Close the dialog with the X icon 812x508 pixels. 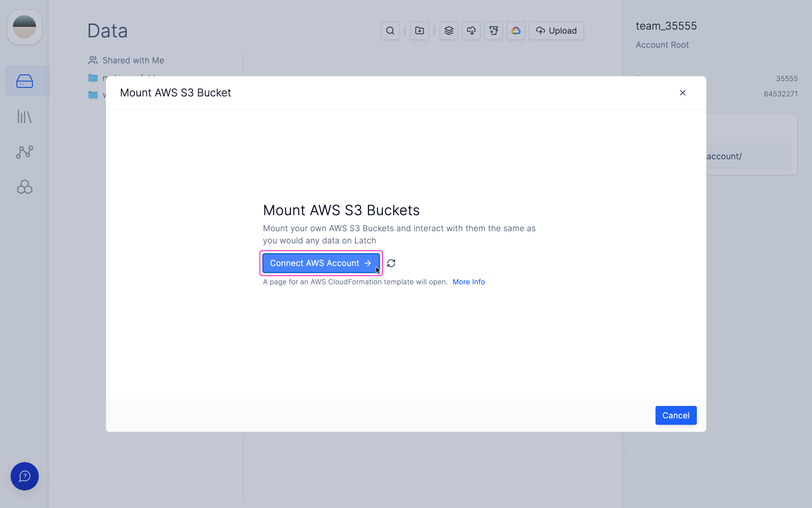[x=683, y=93]
